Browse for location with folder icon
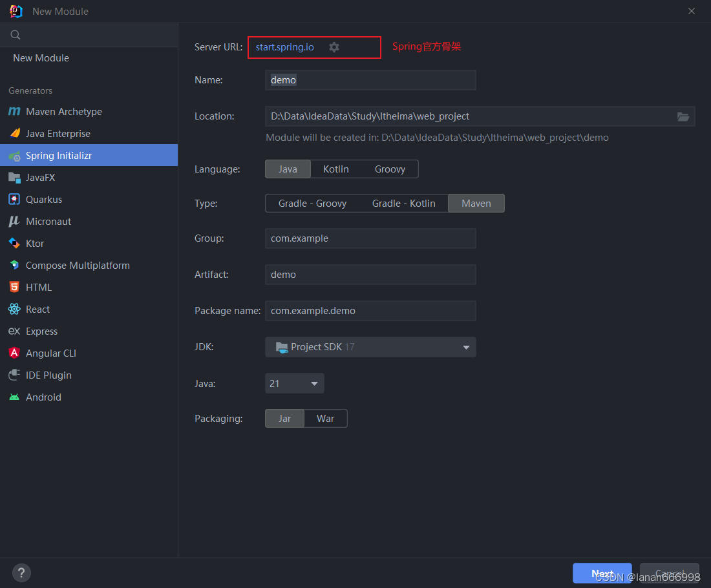711x588 pixels. 683,116
